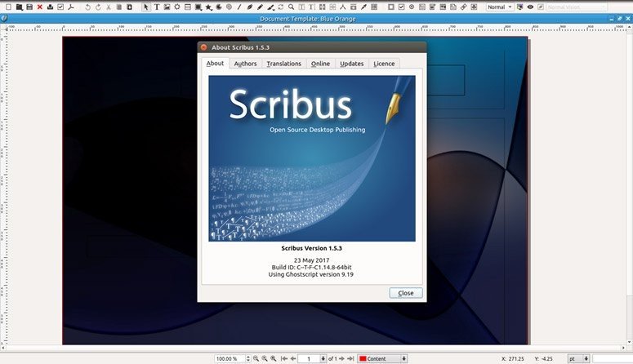633x364 pixels.
Task: Select the Rotate Item tool
Action: click(281, 7)
